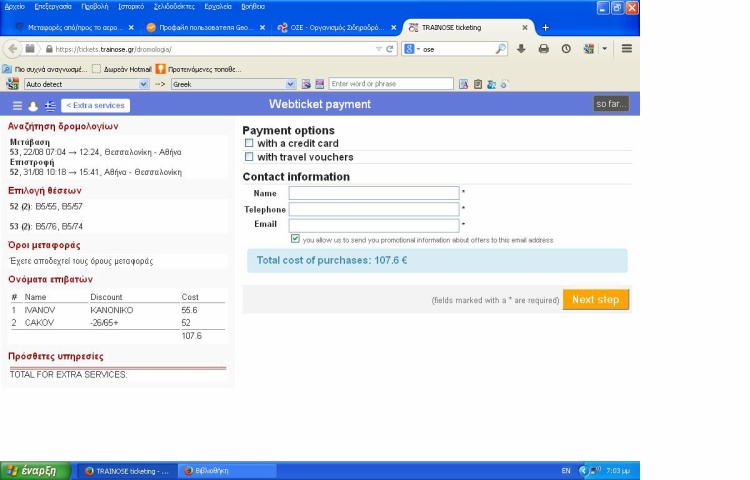Click the translator settings gear icon

pyautogui.click(x=504, y=84)
